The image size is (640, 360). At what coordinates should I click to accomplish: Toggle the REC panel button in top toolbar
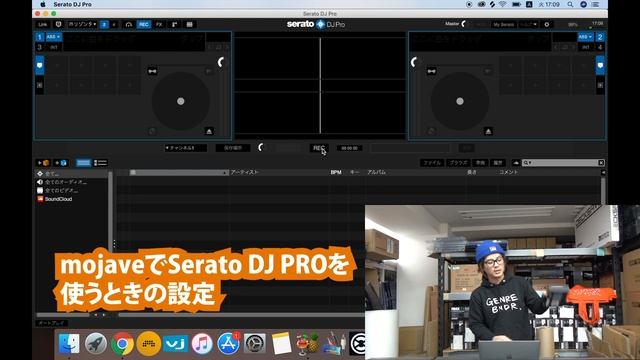click(x=144, y=24)
